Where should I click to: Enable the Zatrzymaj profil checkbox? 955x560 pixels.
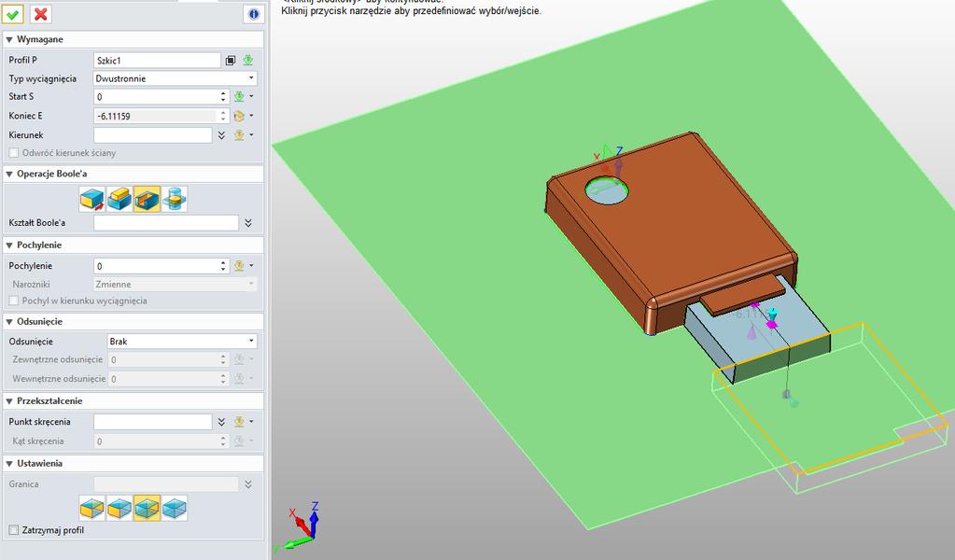[x=13, y=530]
